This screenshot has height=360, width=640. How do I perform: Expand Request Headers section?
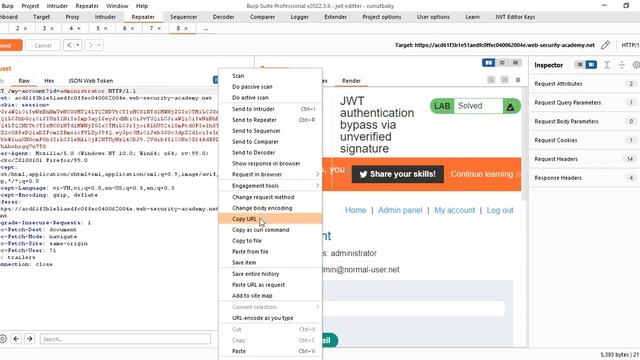tap(584, 159)
